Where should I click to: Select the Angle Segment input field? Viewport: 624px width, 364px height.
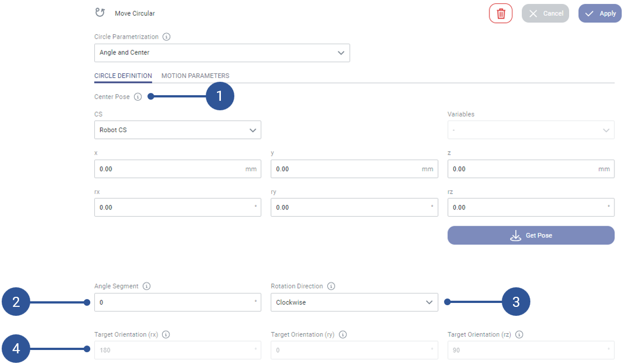coord(178,302)
